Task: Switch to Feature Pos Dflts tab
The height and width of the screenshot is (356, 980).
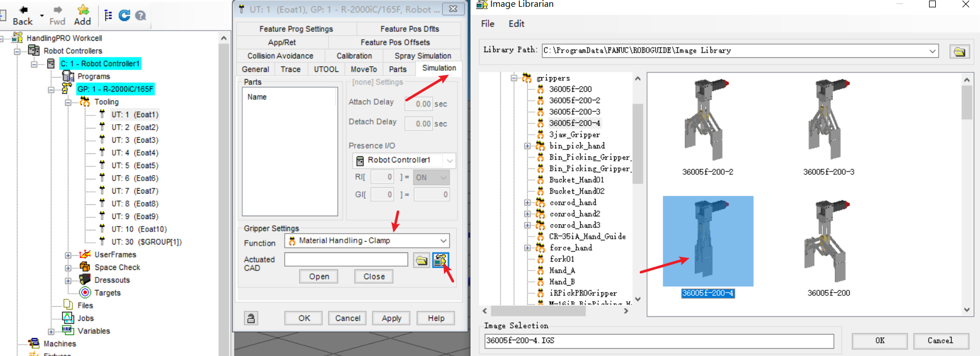Action: tap(410, 29)
